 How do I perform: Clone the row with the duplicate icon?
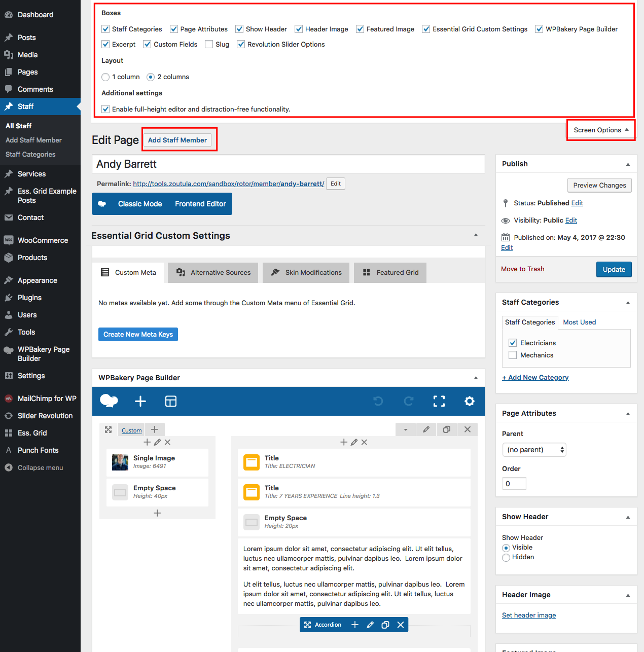pyautogui.click(x=447, y=429)
